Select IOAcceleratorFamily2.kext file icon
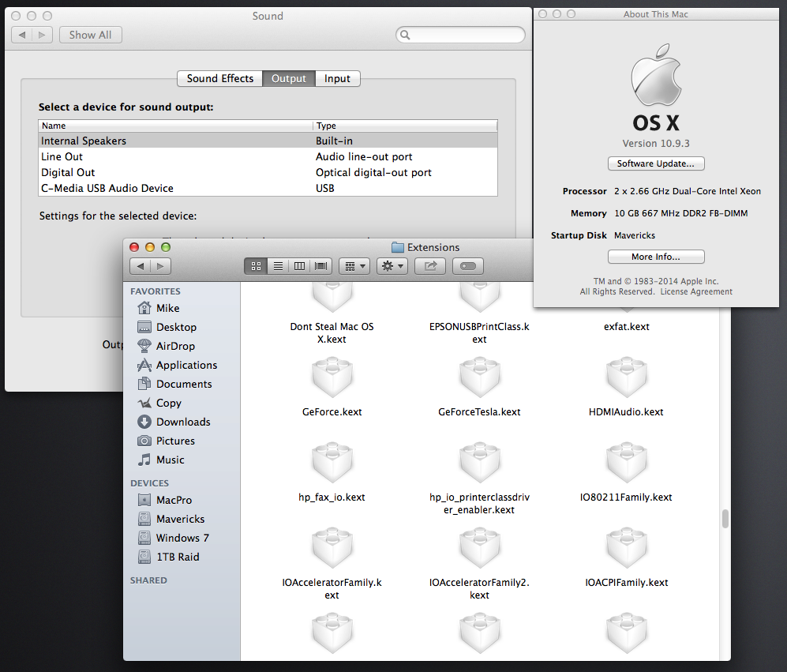Image resolution: width=787 pixels, height=672 pixels. point(479,548)
